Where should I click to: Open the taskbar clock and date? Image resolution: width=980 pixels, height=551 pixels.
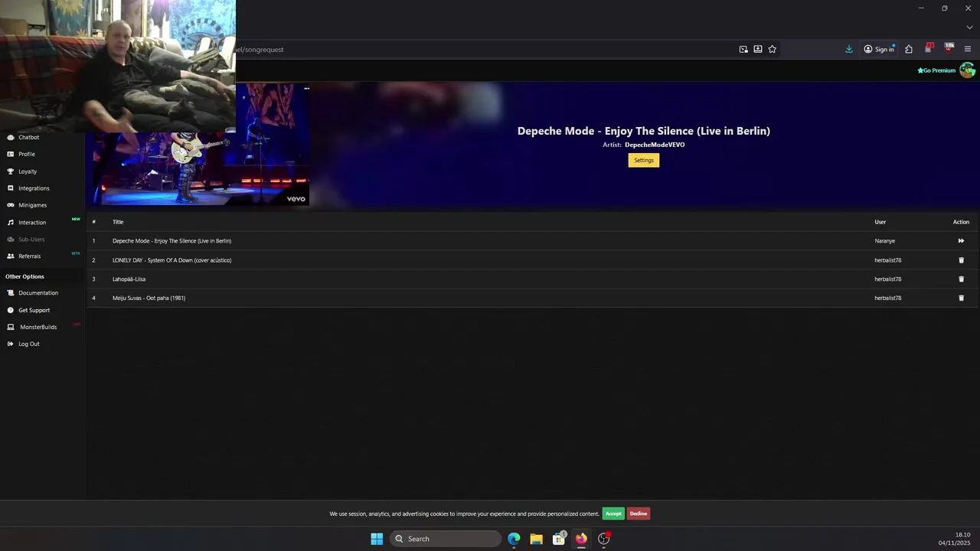click(x=955, y=539)
